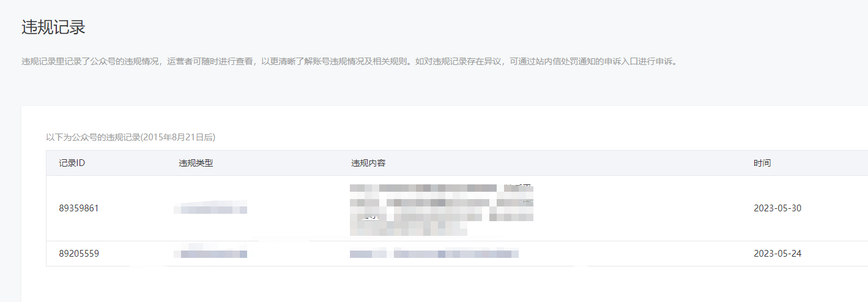Select the 违规内容 column header
The height and width of the screenshot is (302, 868).
(368, 163)
